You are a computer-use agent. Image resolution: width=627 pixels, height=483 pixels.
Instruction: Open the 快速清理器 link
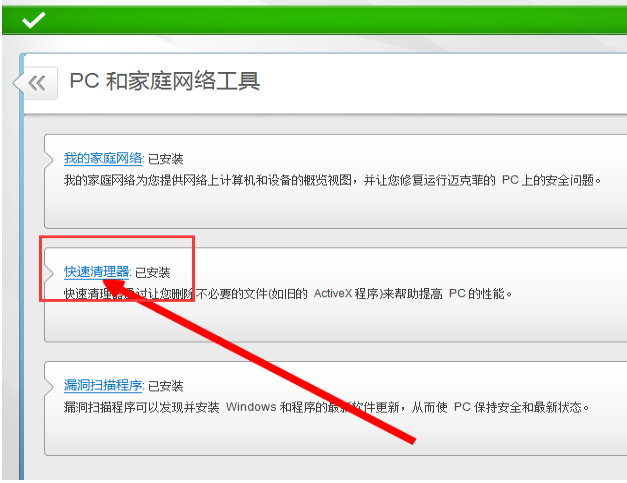click(x=97, y=272)
